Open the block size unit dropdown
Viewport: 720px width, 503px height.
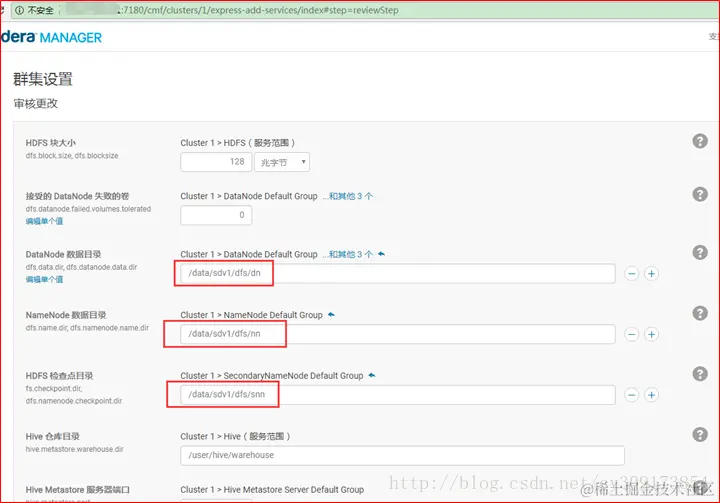click(x=282, y=162)
